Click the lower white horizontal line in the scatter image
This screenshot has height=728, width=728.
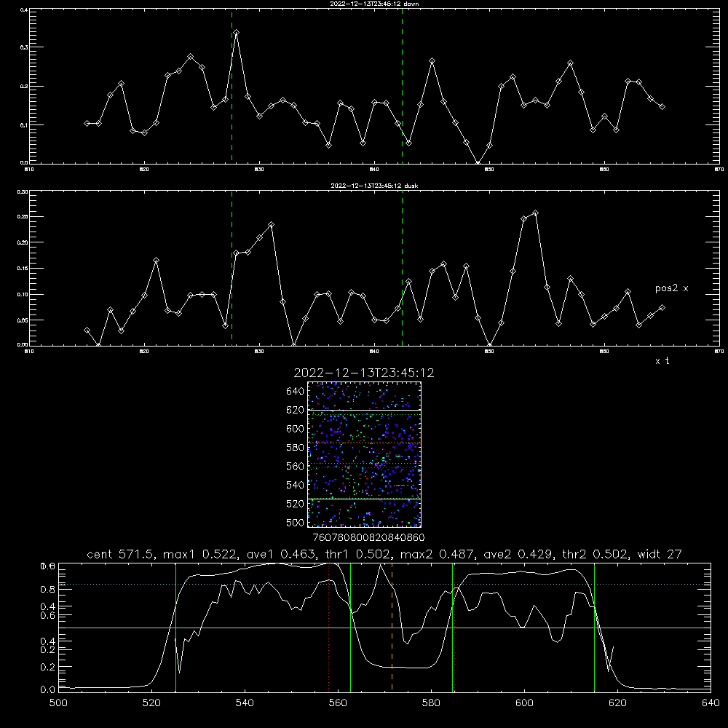click(365, 499)
